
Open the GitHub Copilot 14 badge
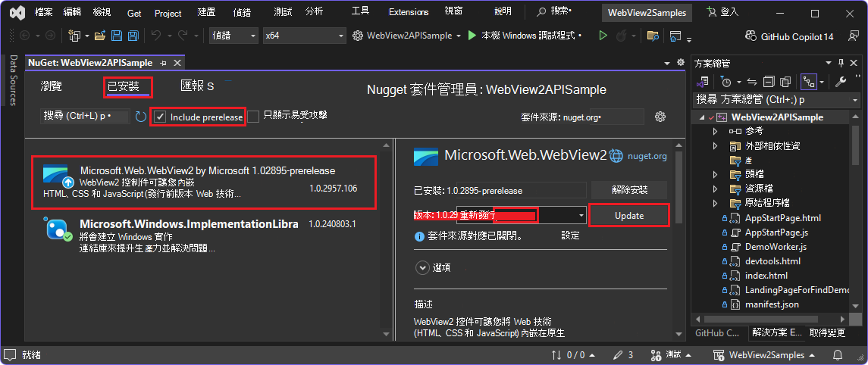tap(789, 36)
